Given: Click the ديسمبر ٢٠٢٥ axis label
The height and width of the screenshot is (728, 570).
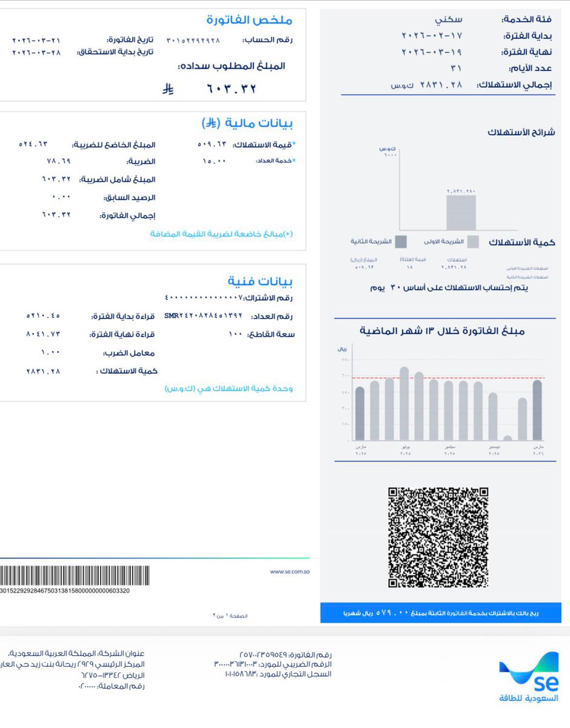Looking at the screenshot, I should coord(494,450).
